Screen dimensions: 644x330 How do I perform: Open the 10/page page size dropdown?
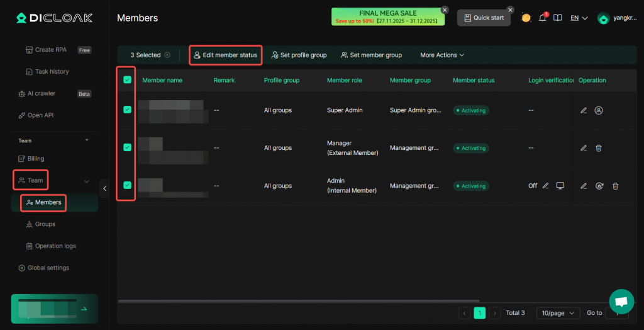pyautogui.click(x=558, y=313)
